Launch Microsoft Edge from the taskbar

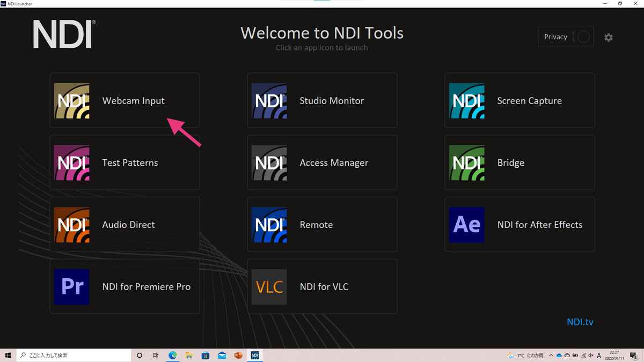pyautogui.click(x=173, y=355)
